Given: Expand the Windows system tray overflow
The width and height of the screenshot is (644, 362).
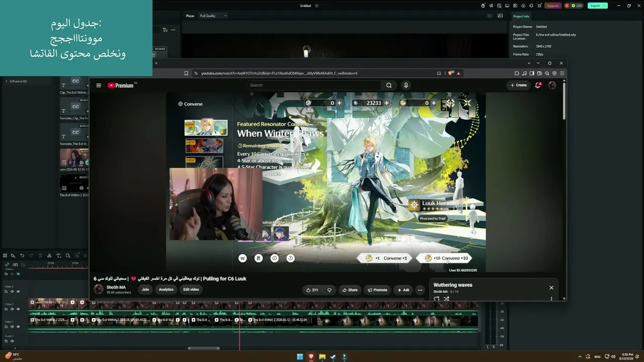Looking at the screenshot, I should click(580, 357).
